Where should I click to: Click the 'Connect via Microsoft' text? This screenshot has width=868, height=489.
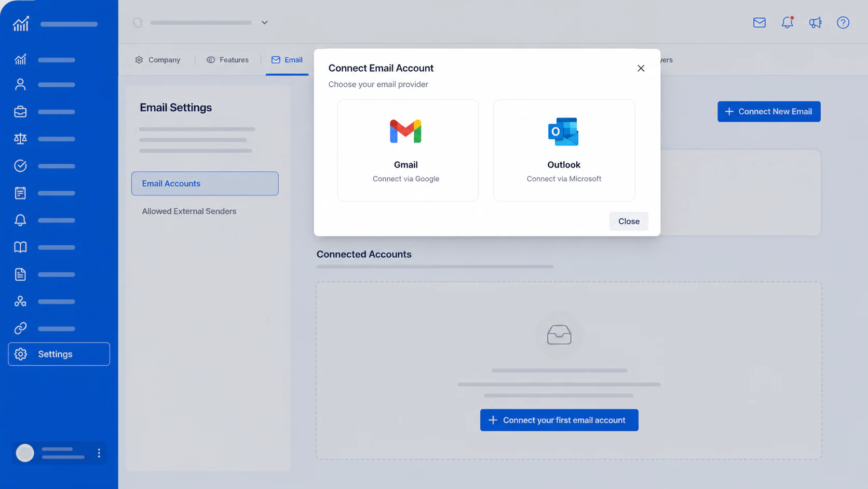[564, 179]
